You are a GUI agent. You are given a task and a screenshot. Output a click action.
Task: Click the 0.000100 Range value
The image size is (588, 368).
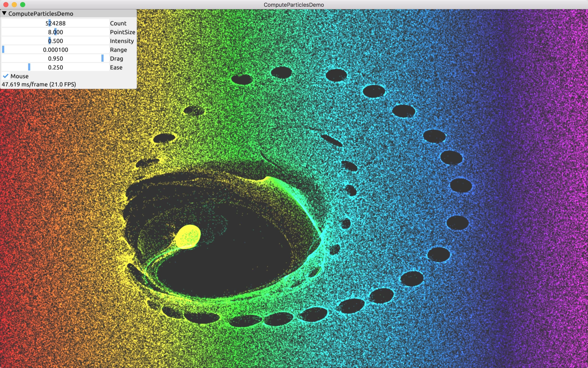click(55, 50)
